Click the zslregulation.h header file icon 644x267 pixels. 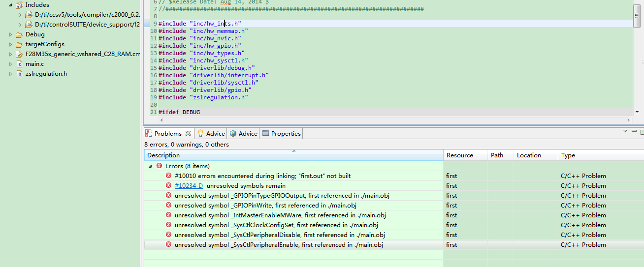(x=19, y=74)
